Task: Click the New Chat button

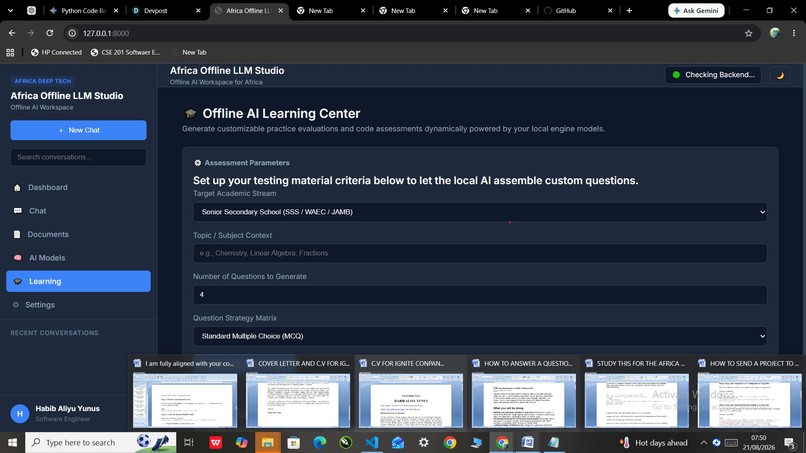Action: (78, 130)
